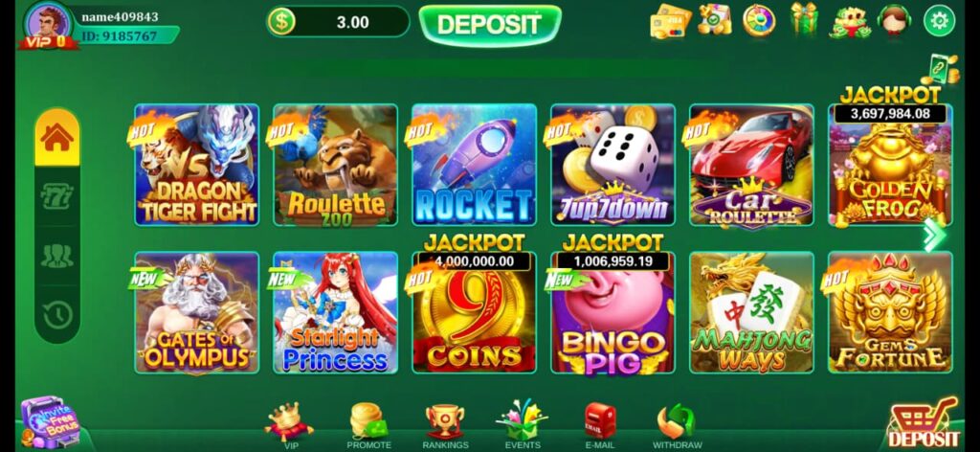Launch the Dragon Tiger Fight game
The width and height of the screenshot is (980, 452).
coord(197,165)
